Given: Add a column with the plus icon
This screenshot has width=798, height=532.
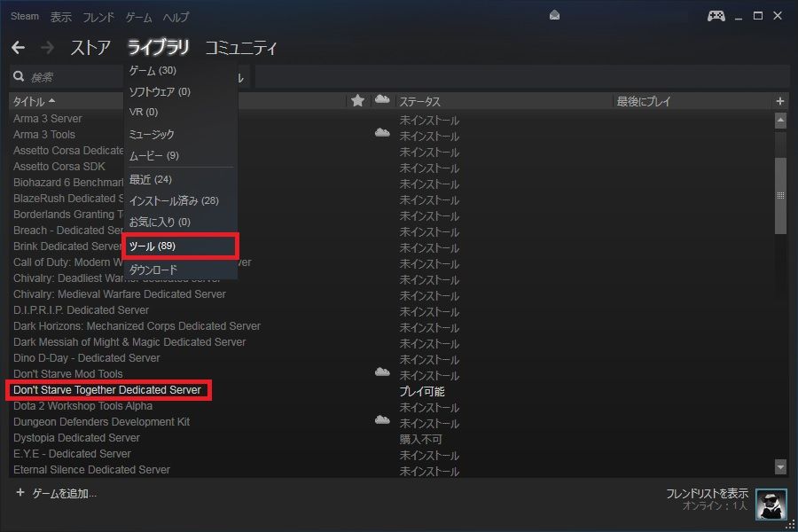Looking at the screenshot, I should coord(779,101).
